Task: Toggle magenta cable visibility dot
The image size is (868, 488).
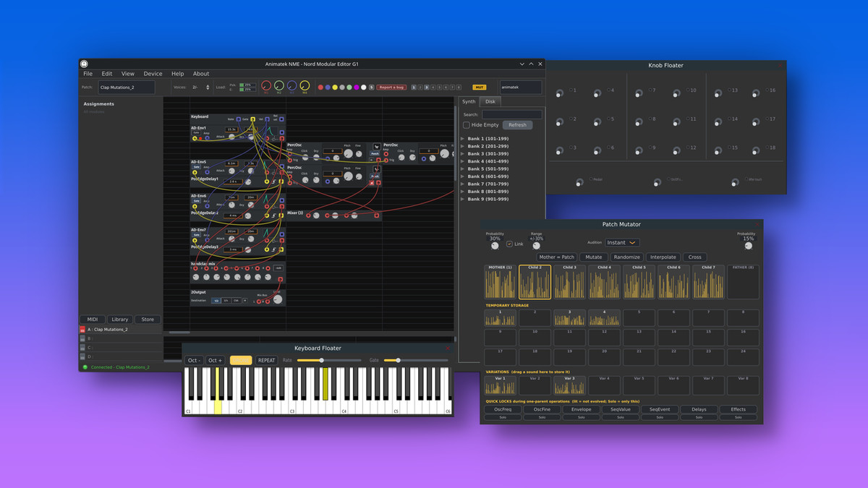Action: tap(357, 87)
